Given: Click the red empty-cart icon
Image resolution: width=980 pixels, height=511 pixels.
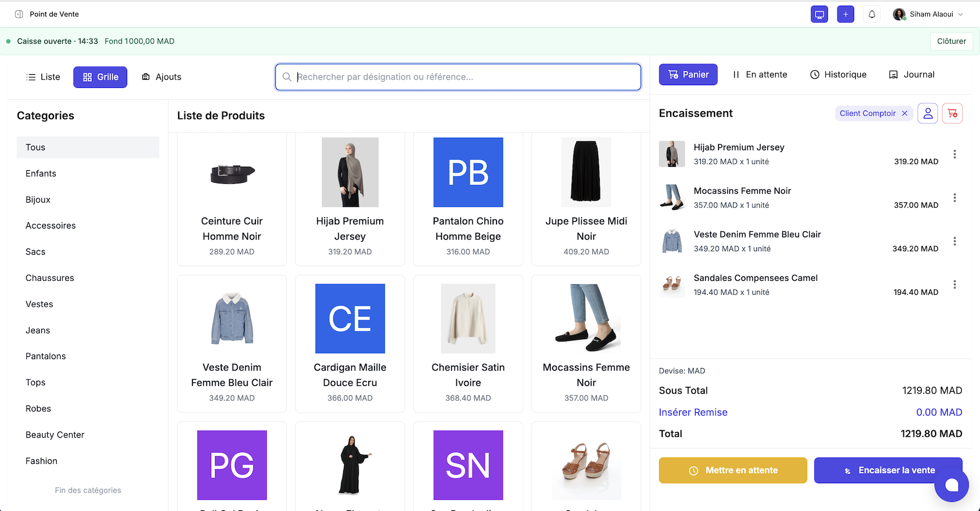Looking at the screenshot, I should pos(953,113).
